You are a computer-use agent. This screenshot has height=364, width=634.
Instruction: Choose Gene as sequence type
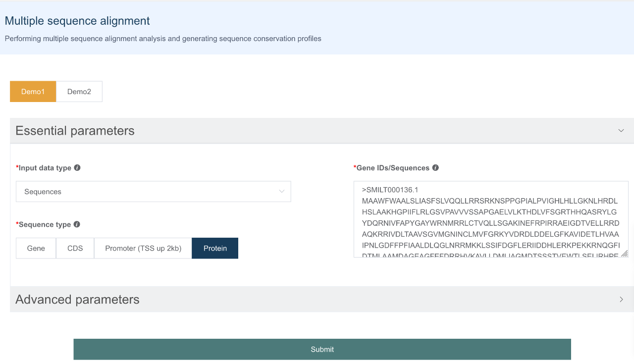click(36, 248)
